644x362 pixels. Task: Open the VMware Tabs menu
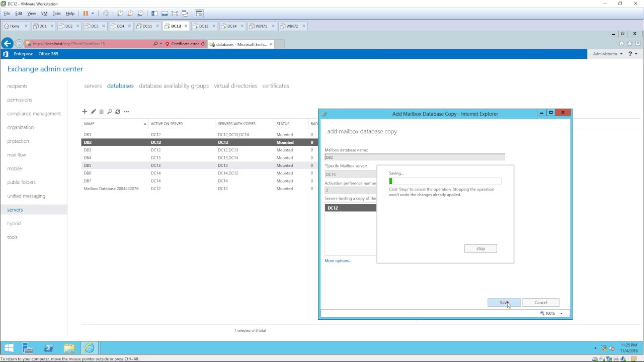click(x=57, y=13)
